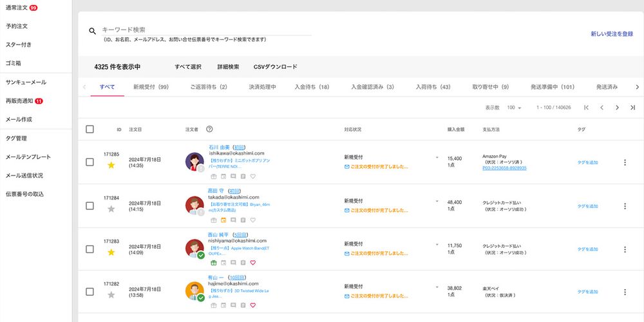This screenshot has height=322, width=644.
Task: Jump to the last page of results
Action: pyautogui.click(x=632, y=108)
